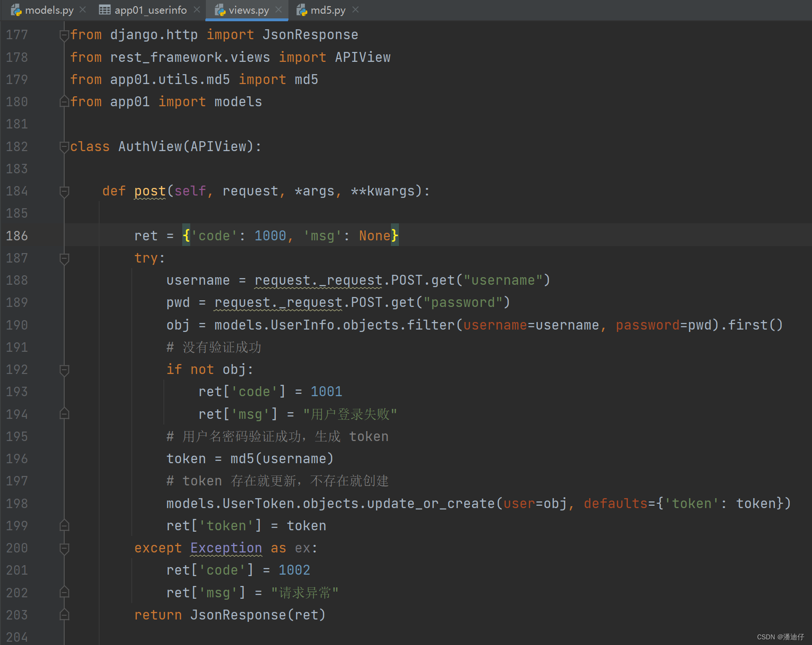Screen dimensions: 812x645
Task: Fold the except Exception block at line 200
Action: [65, 548]
